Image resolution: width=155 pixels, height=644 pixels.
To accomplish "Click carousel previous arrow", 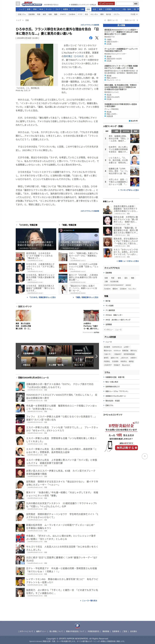I will tap(18, 356).
